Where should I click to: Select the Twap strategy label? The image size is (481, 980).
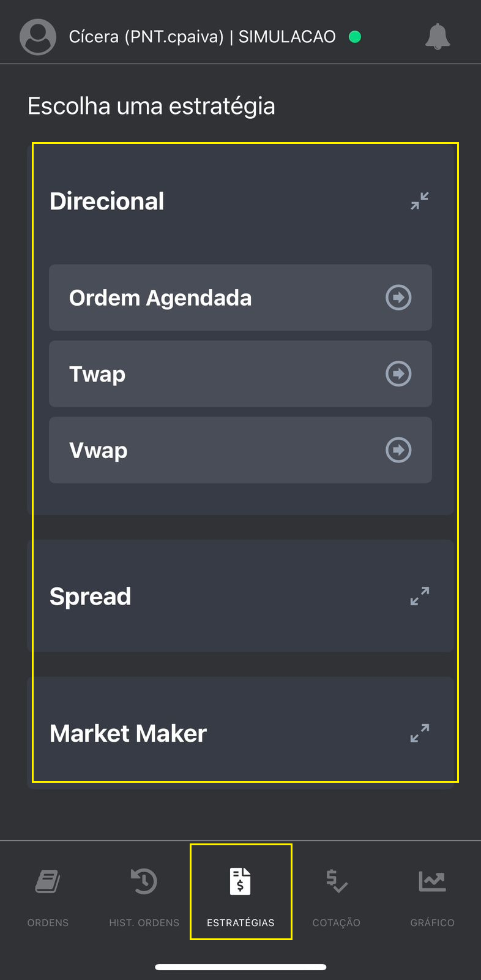(x=97, y=374)
